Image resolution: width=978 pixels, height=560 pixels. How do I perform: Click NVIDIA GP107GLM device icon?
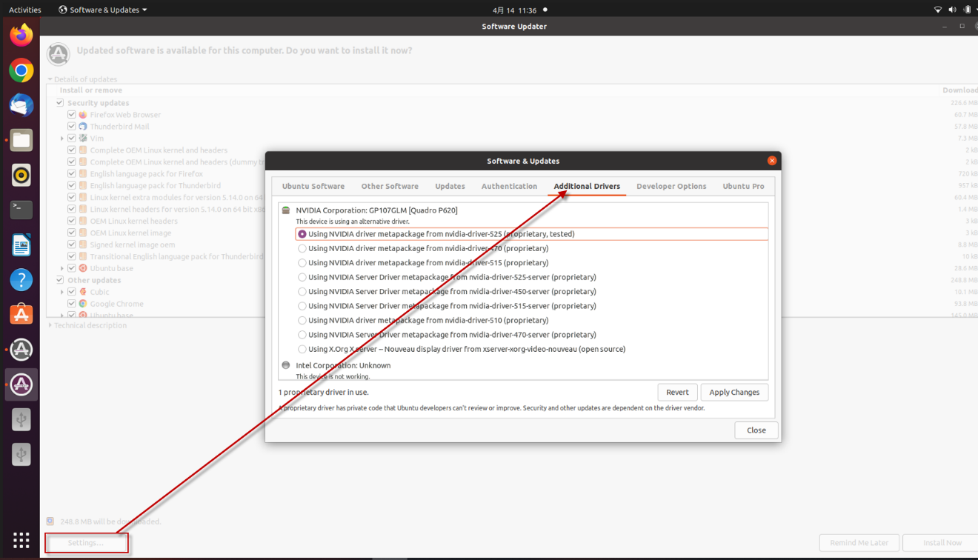286,210
